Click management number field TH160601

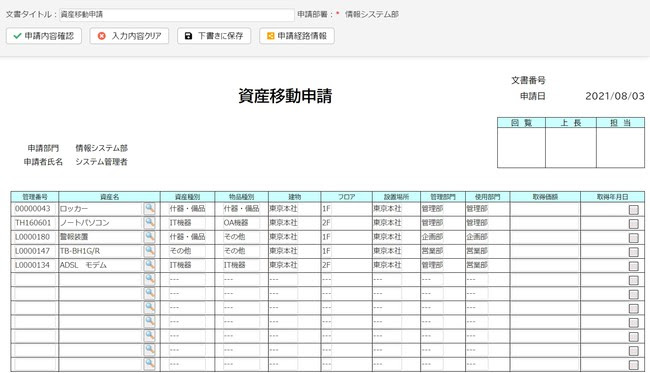click(34, 223)
